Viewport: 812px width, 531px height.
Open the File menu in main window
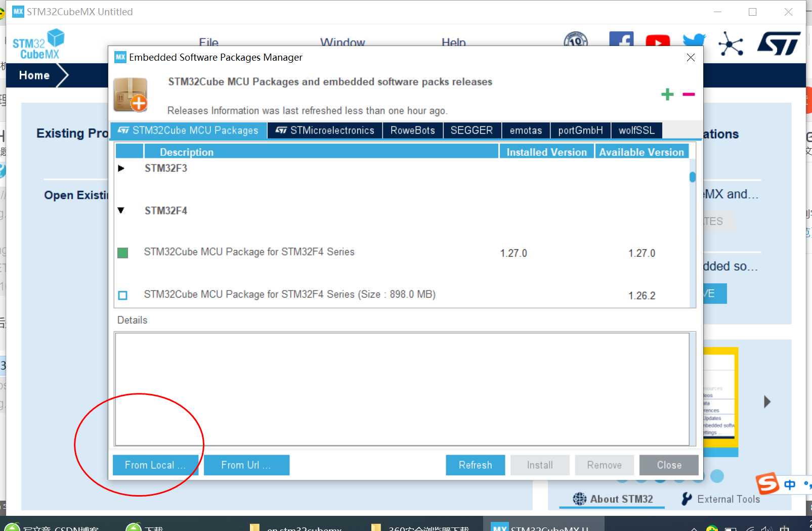(x=208, y=42)
